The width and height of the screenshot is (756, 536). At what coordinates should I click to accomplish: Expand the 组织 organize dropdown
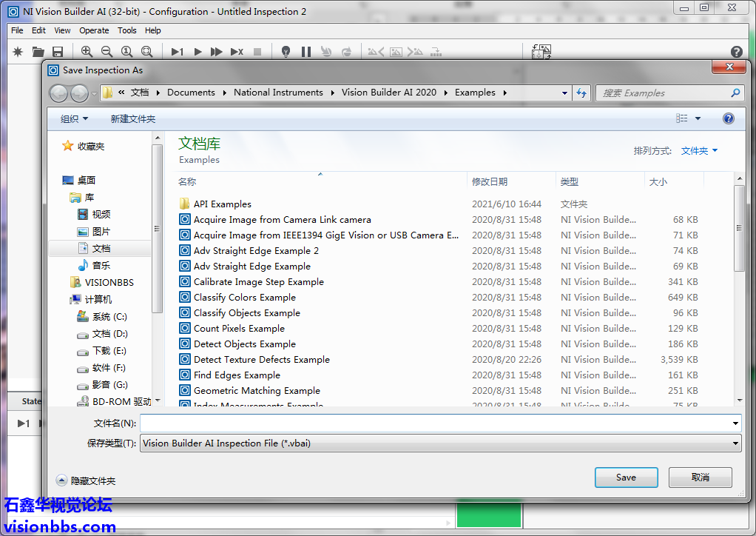[74, 119]
